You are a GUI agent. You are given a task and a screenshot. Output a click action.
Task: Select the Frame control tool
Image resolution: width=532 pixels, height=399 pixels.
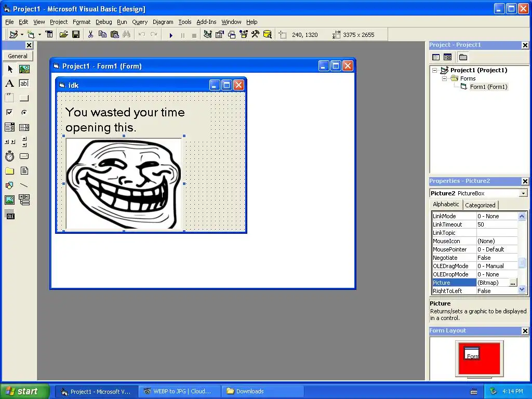[10, 98]
